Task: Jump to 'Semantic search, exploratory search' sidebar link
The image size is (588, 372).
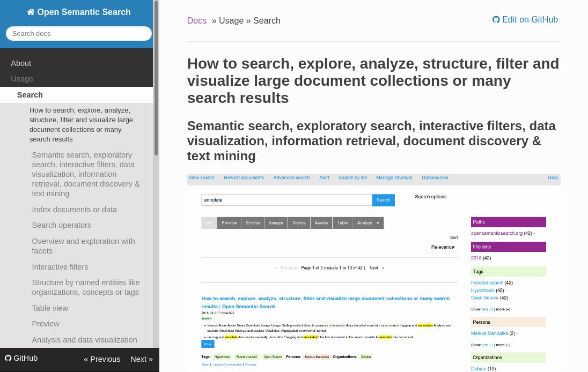Action: click(86, 174)
